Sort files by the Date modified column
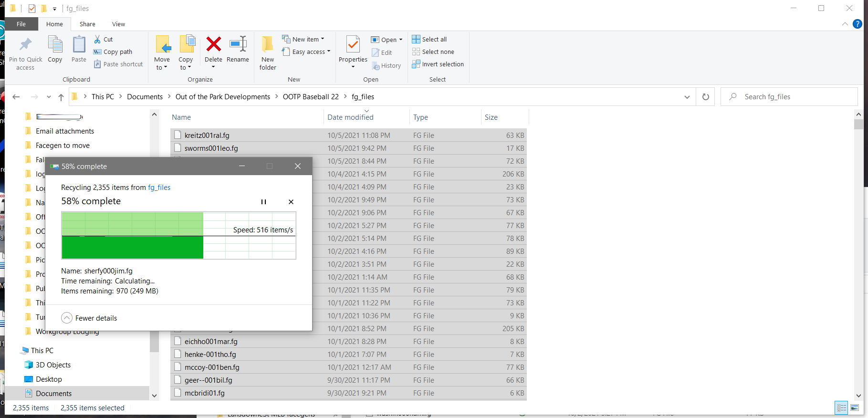Viewport: 868px width, 418px height. [x=350, y=117]
